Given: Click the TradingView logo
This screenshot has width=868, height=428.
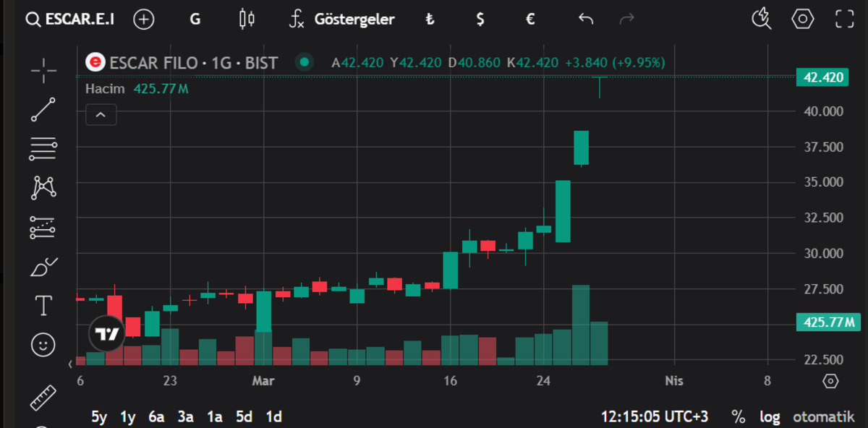Looking at the screenshot, I should point(106,335).
